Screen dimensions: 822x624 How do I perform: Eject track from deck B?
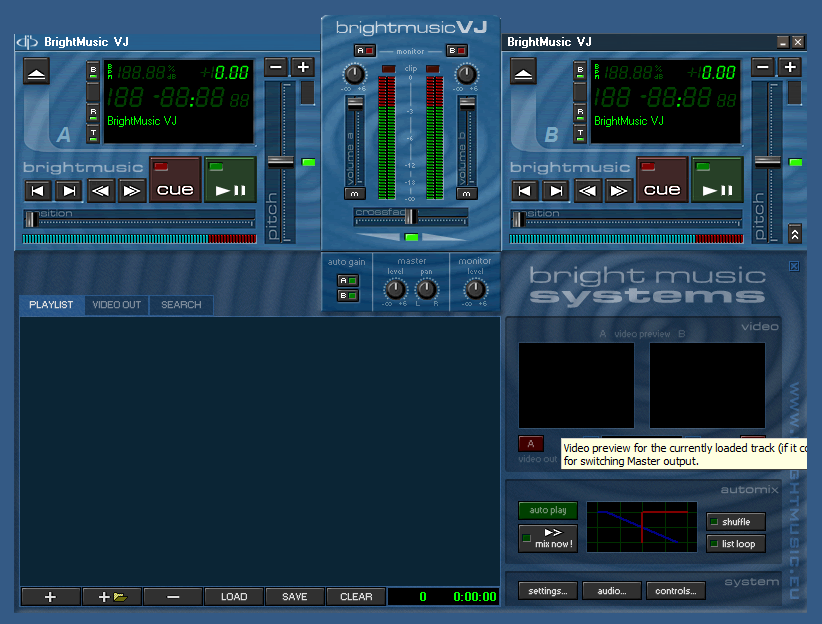click(x=523, y=72)
